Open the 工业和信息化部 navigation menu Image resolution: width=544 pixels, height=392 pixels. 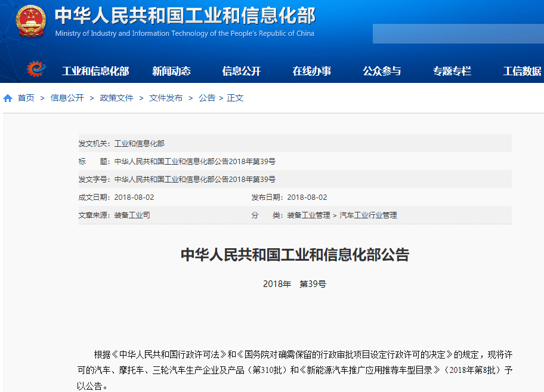coord(95,70)
